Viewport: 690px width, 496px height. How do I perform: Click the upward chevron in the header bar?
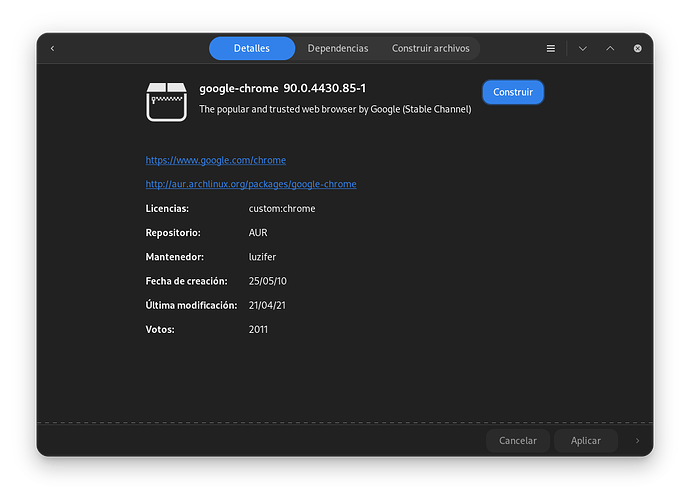coord(610,48)
